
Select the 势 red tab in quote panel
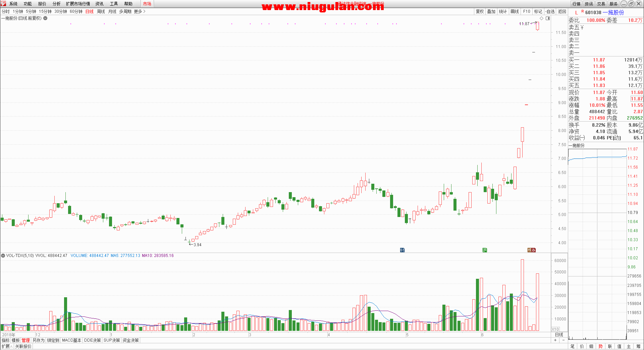coord(600,346)
